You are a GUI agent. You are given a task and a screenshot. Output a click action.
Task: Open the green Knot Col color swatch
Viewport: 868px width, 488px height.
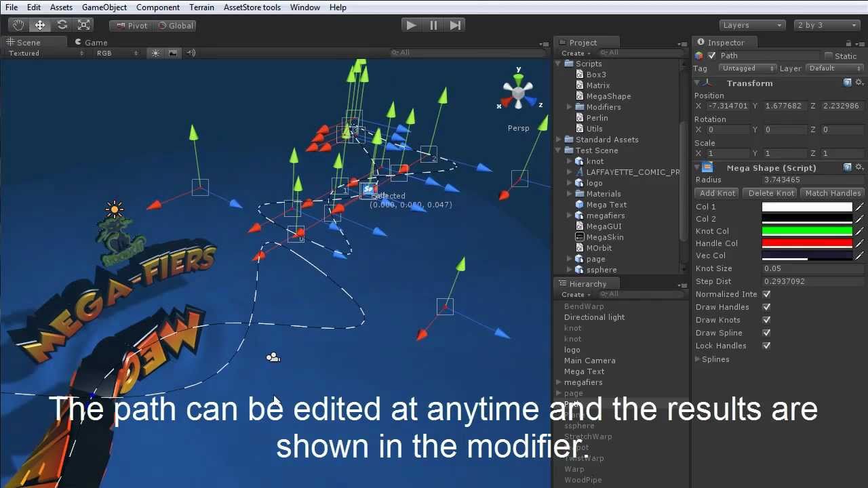pyautogui.click(x=806, y=230)
